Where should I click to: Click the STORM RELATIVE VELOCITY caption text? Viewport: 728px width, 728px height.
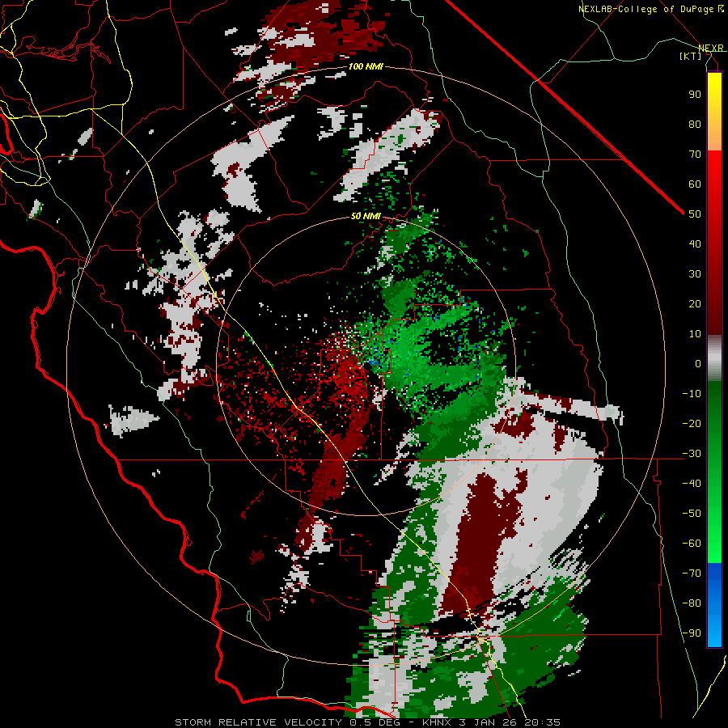tap(258, 722)
